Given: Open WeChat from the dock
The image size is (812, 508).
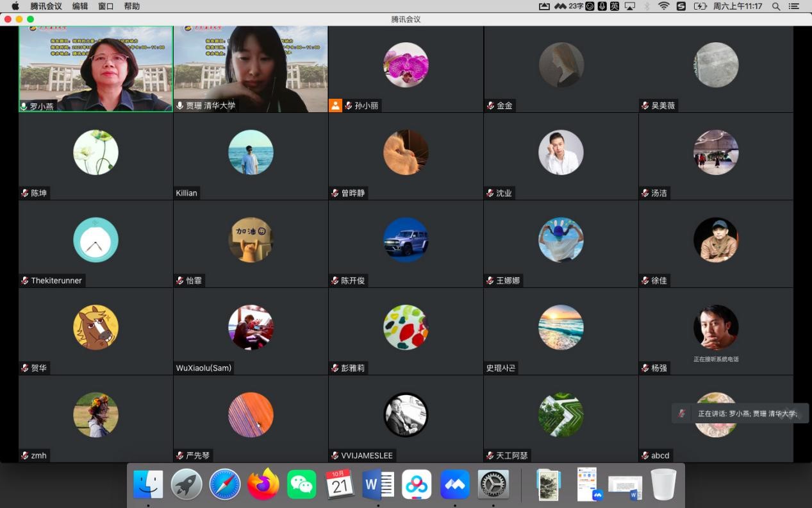Looking at the screenshot, I should tap(301, 484).
